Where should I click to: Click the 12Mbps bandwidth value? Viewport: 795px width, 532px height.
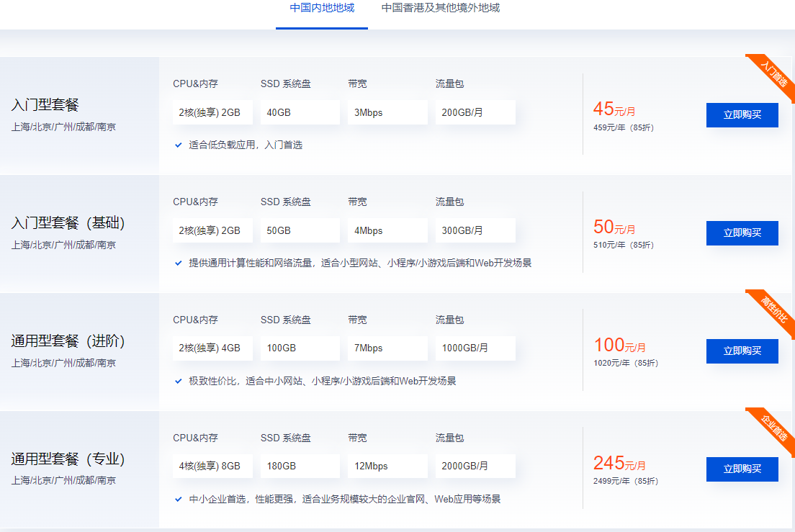click(387, 466)
